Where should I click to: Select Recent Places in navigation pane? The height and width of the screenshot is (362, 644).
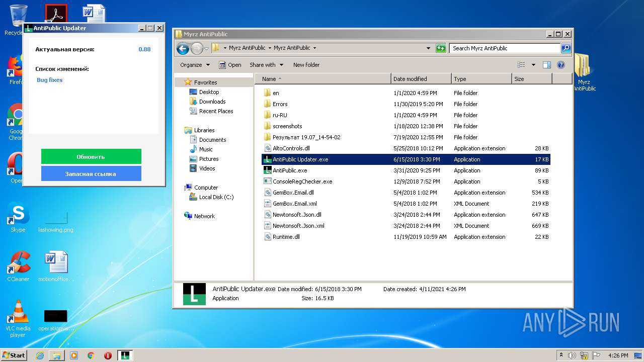click(x=216, y=111)
